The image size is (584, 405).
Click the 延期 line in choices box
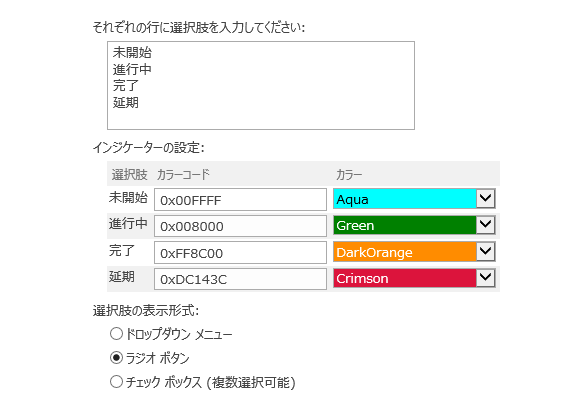point(126,102)
